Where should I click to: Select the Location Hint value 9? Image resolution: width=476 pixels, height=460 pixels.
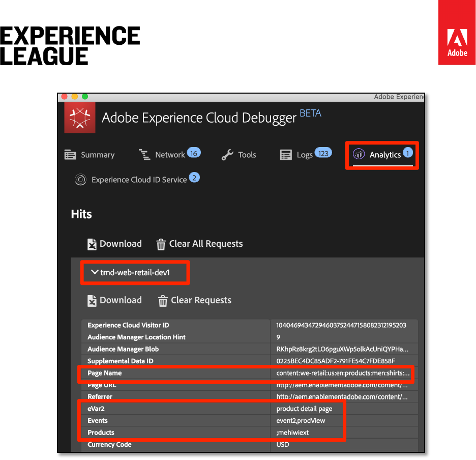point(278,337)
